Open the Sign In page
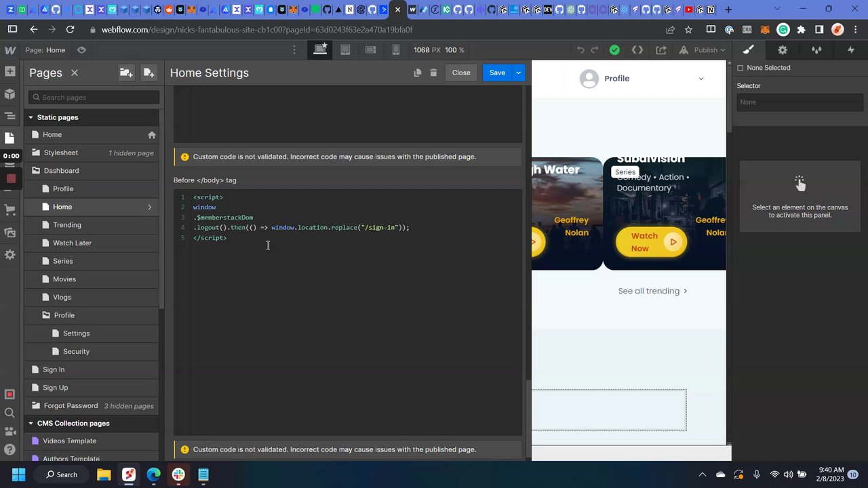The width and height of the screenshot is (868, 488). (x=92, y=369)
